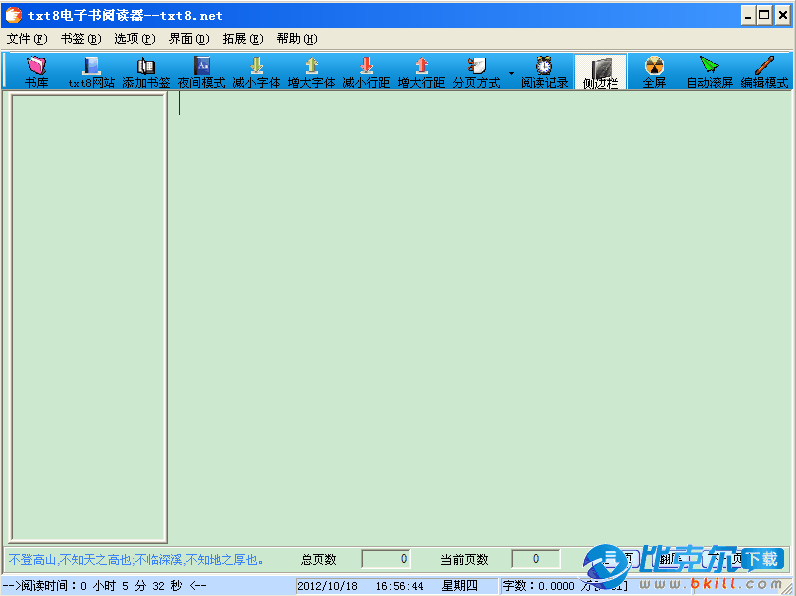The width and height of the screenshot is (796, 596).
Task: Open the 文件 menu
Action: click(27, 39)
